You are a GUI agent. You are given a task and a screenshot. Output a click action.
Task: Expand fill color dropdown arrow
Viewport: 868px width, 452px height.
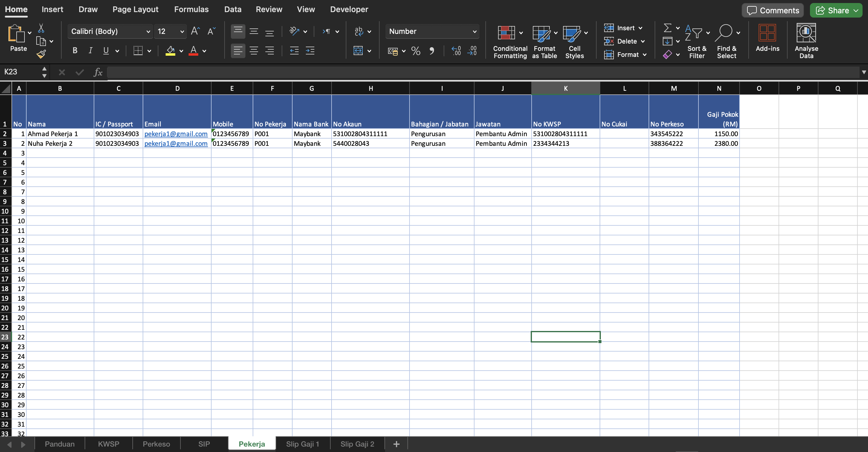pyautogui.click(x=181, y=51)
